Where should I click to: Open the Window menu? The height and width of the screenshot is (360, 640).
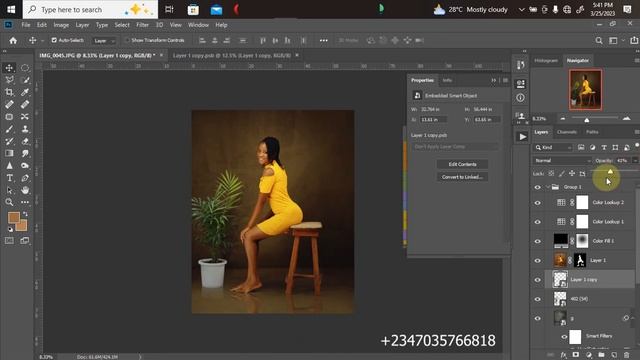pyautogui.click(x=198, y=25)
